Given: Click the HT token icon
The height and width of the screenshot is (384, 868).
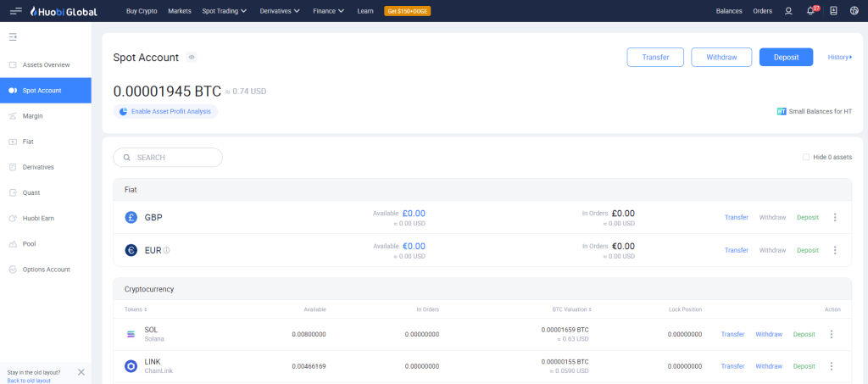Looking at the screenshot, I should (x=782, y=111).
